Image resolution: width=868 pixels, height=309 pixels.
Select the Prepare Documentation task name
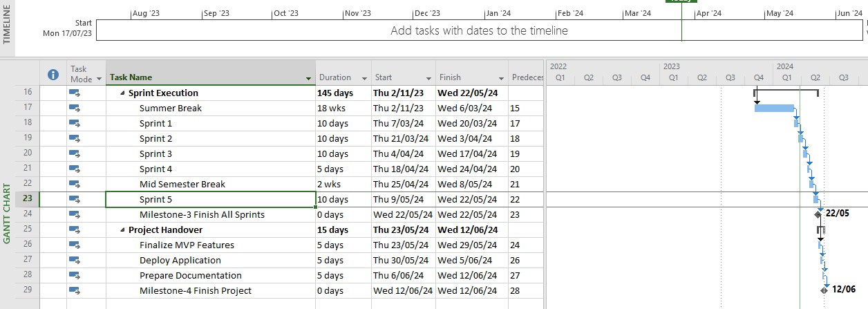210,275
